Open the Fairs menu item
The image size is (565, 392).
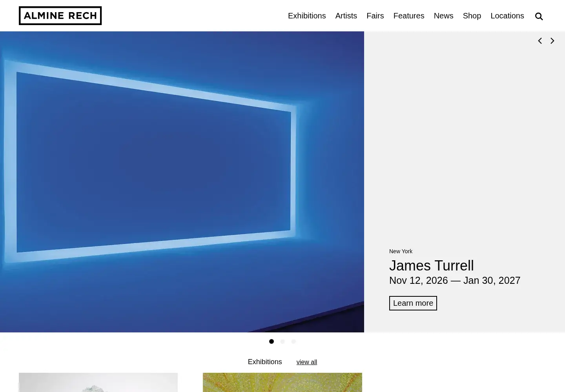[x=375, y=16]
